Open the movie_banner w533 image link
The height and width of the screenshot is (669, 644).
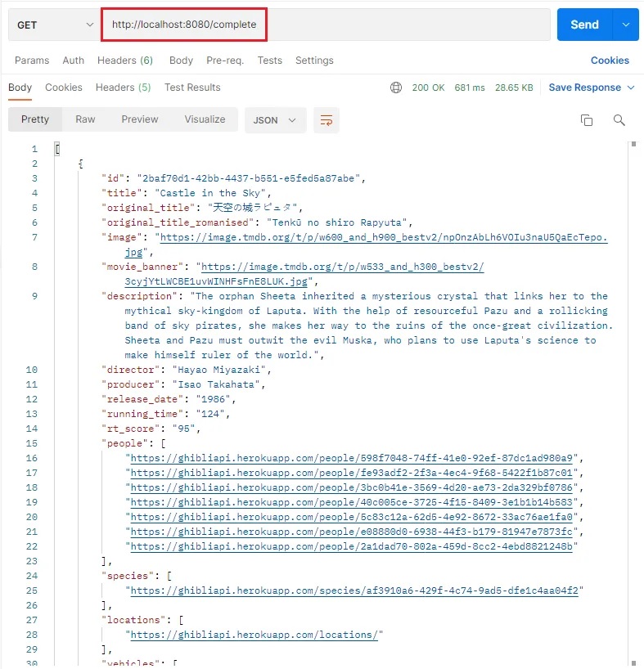click(342, 267)
